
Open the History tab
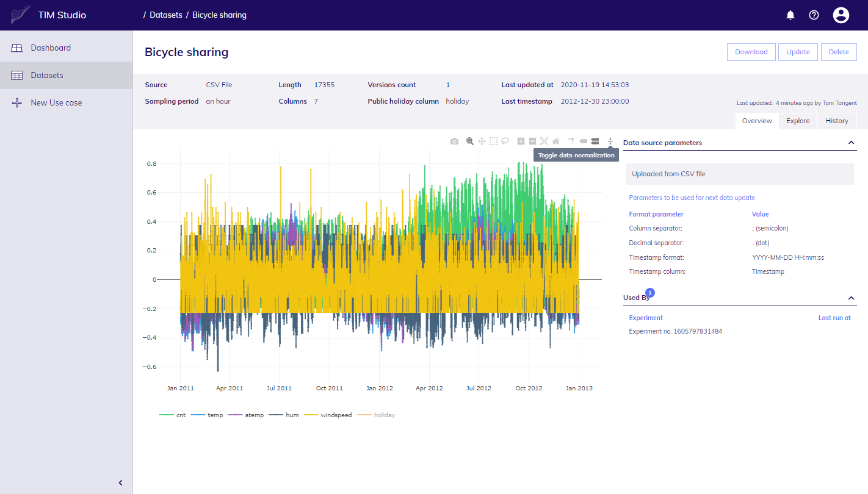pyautogui.click(x=837, y=121)
